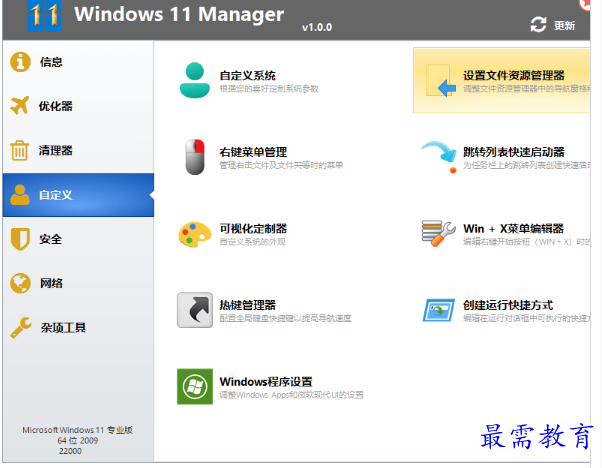Click the 杂项工具 wrench icon

(21, 327)
